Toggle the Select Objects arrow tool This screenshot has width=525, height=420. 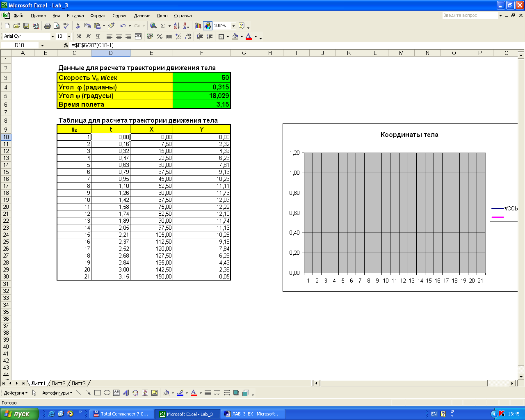[34, 393]
